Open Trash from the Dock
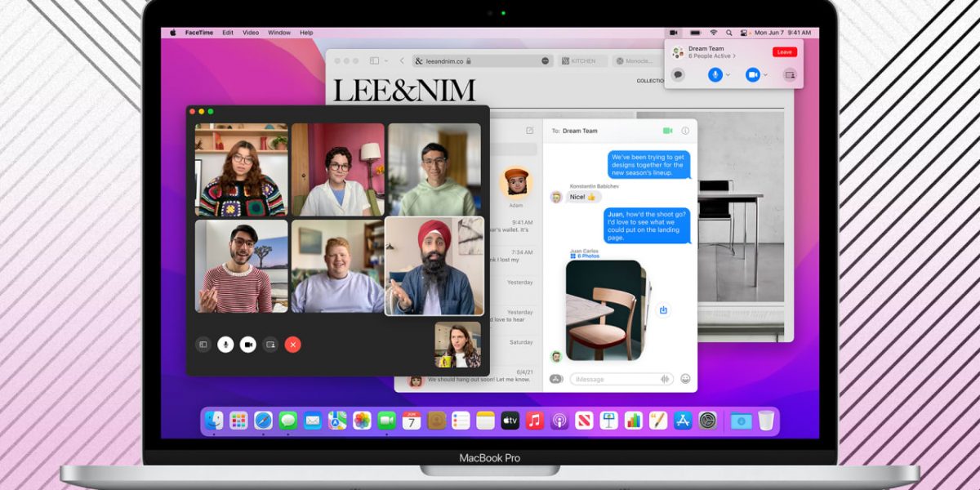980x490 pixels. (765, 421)
